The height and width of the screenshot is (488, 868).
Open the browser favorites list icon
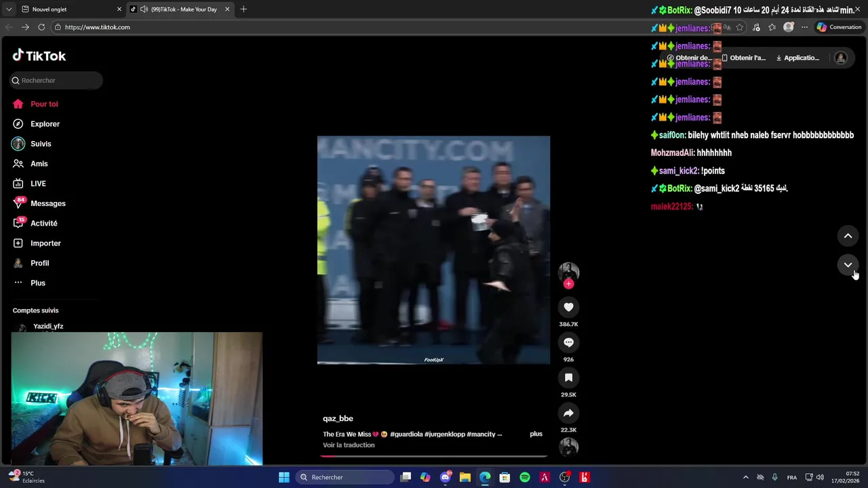pyautogui.click(x=772, y=27)
